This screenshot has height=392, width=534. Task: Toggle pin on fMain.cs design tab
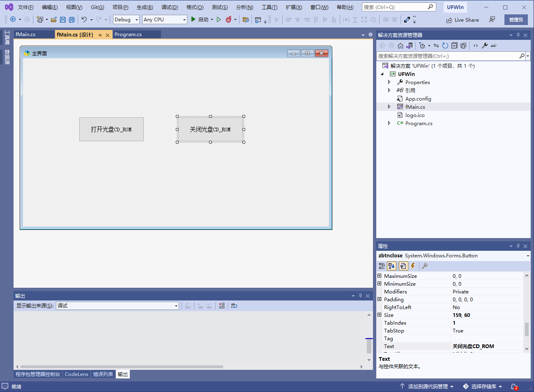point(100,35)
